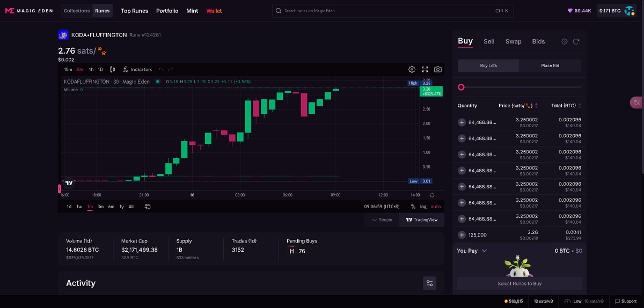Set chart range to All

131,207
